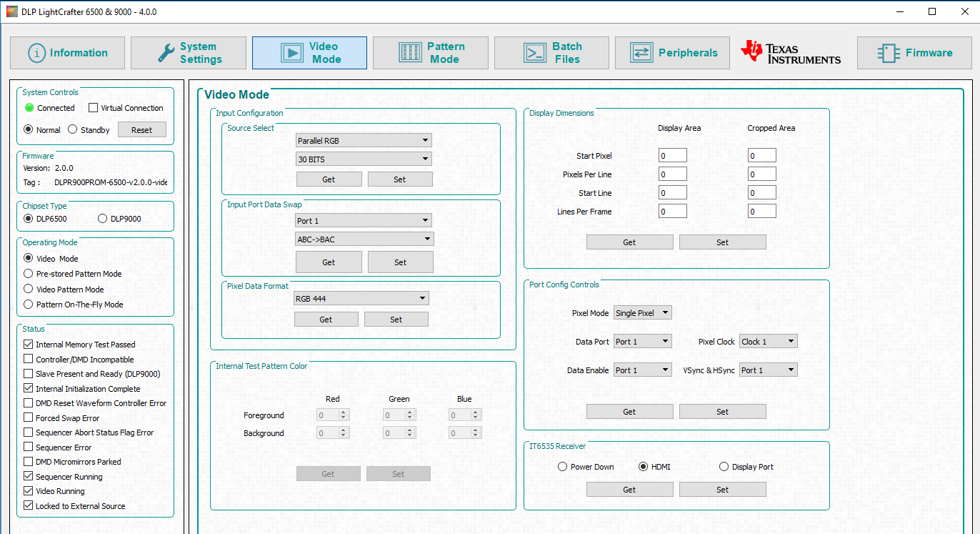Screen dimensions: 980x534
Task: Open the VSync & HSync dropdown
Action: 769,370
